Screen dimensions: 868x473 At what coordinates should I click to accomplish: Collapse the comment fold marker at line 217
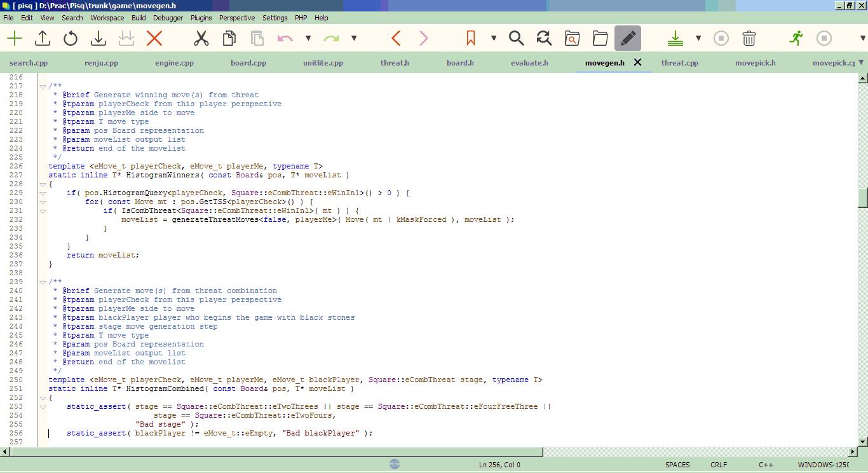pyautogui.click(x=43, y=86)
